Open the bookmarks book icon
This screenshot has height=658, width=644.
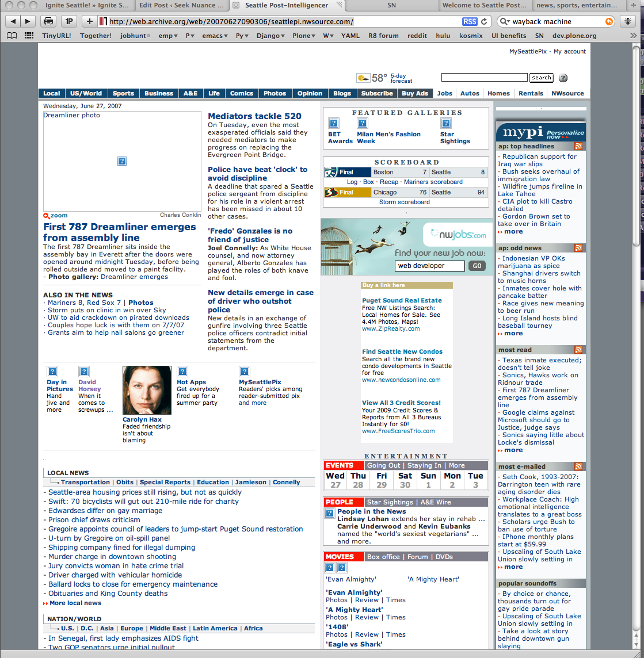[12, 36]
